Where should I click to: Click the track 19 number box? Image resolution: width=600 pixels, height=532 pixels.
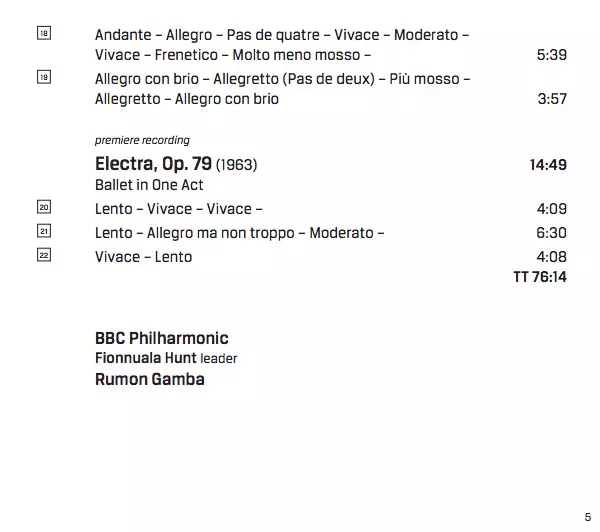pos(43,78)
